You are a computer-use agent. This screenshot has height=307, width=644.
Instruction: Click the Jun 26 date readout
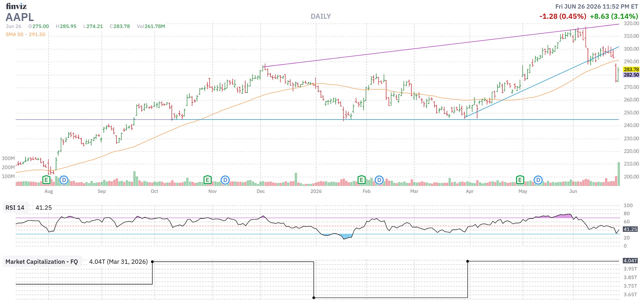13,26
